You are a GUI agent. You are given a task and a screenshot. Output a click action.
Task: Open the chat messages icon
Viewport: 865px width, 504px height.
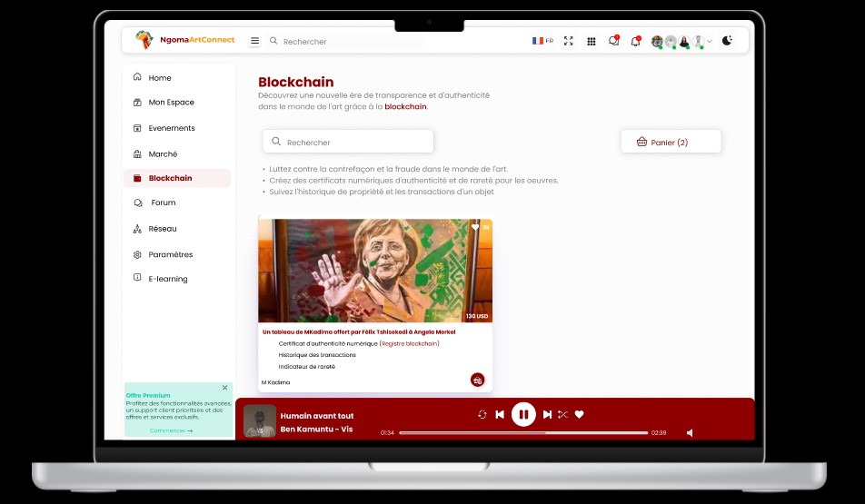point(613,41)
